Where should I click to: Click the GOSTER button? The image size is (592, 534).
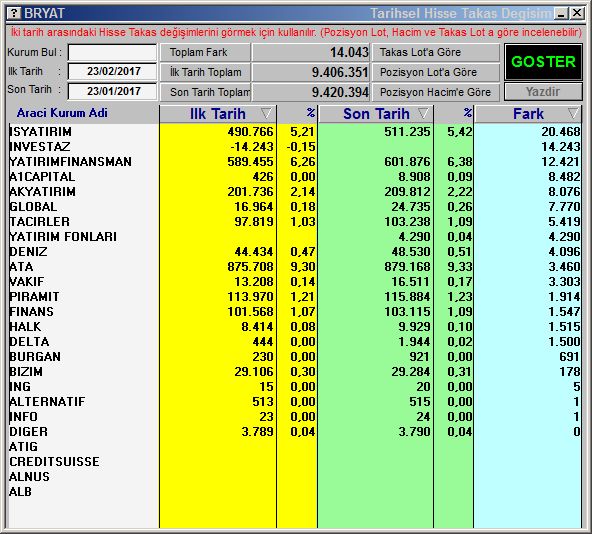543,62
